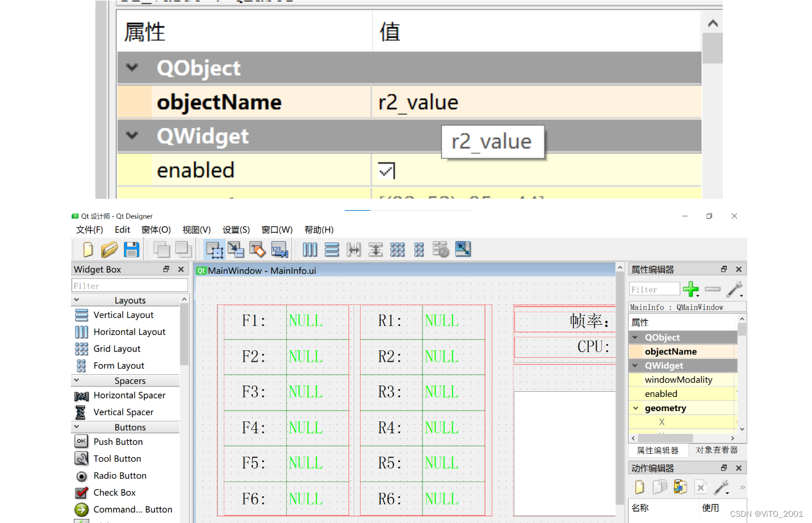Open the 视图(V) menu
The width and height of the screenshot is (812, 523).
point(196,229)
